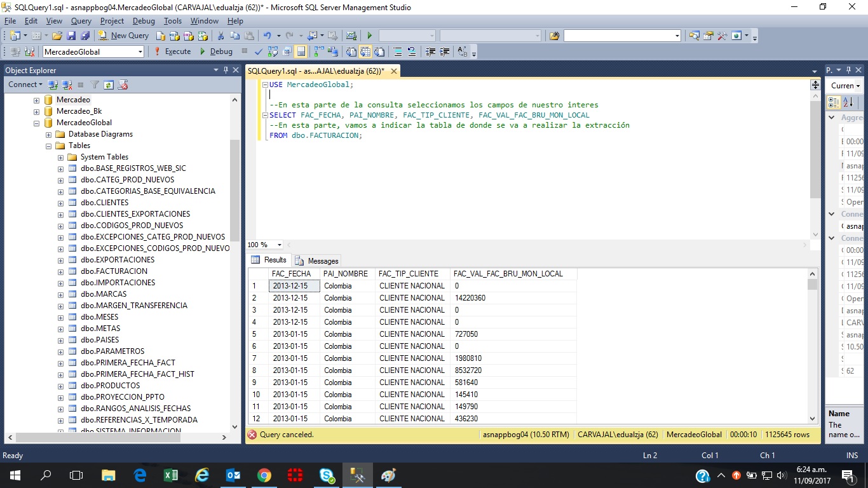Expand the dbo.CLIENTES table node
The height and width of the screenshot is (488, 868).
point(60,202)
